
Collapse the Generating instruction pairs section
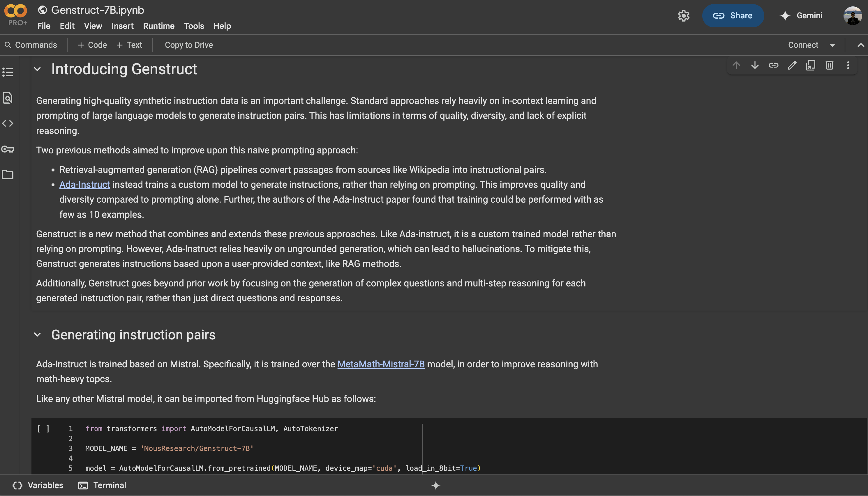[x=38, y=335]
